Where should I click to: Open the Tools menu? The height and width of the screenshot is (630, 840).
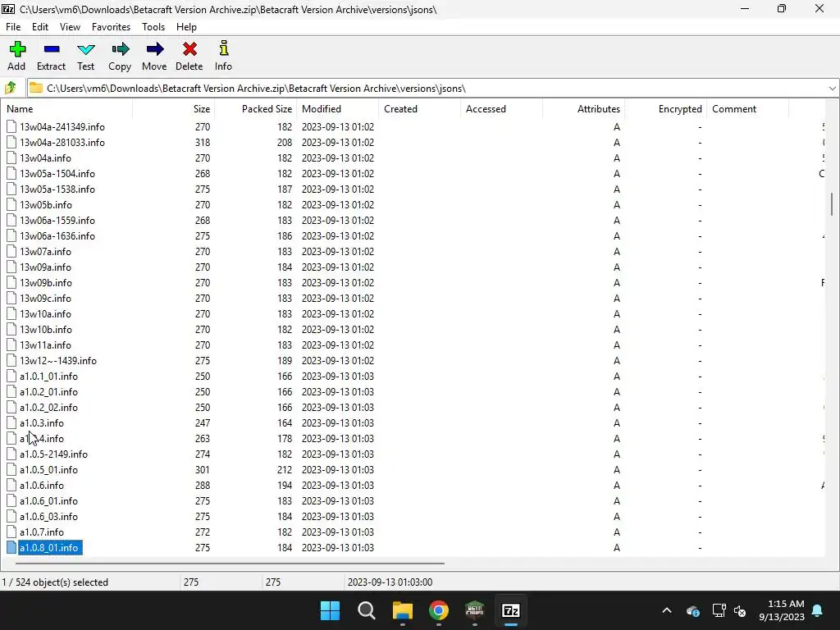(153, 27)
